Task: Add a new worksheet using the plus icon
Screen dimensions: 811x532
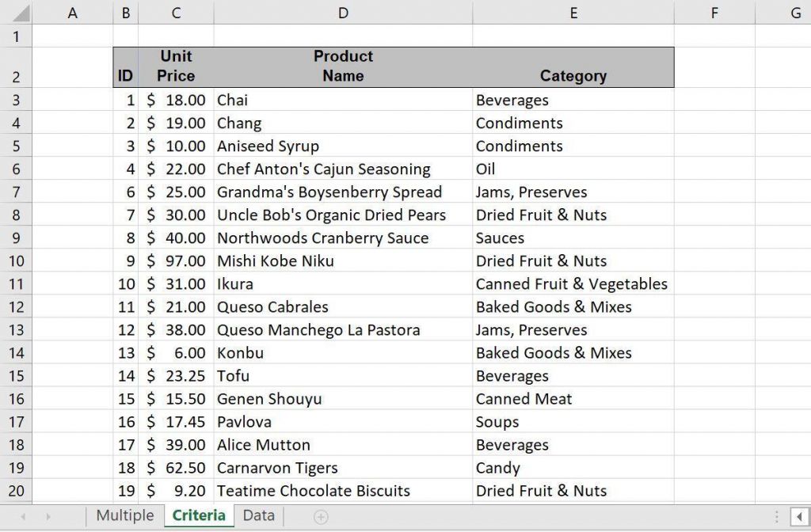Action: click(x=320, y=515)
